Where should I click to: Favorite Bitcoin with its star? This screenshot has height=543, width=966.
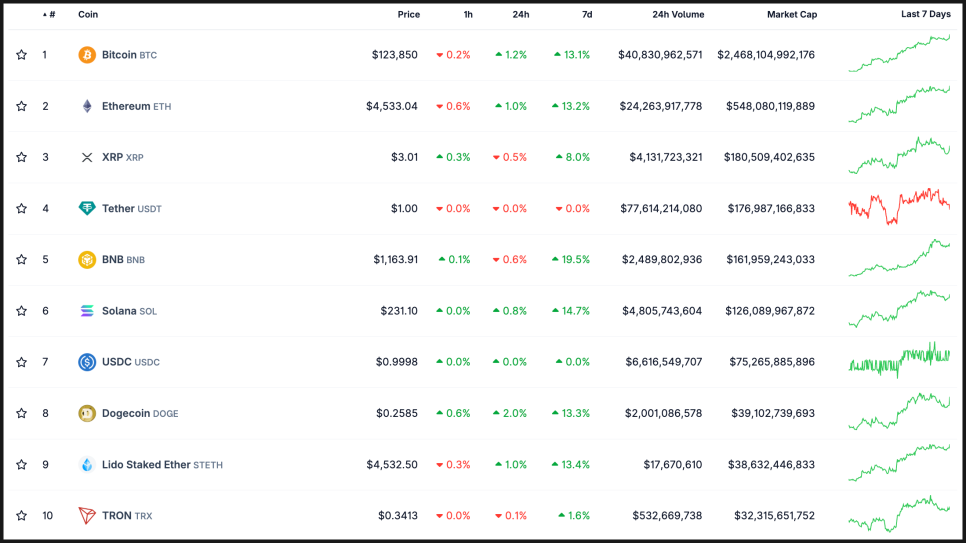[x=21, y=55]
